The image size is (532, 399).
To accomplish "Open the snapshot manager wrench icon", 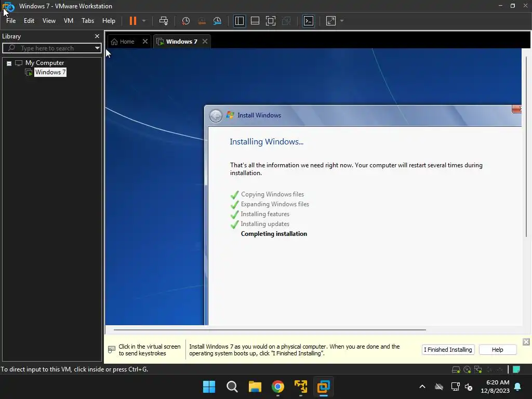I will tap(217, 21).
